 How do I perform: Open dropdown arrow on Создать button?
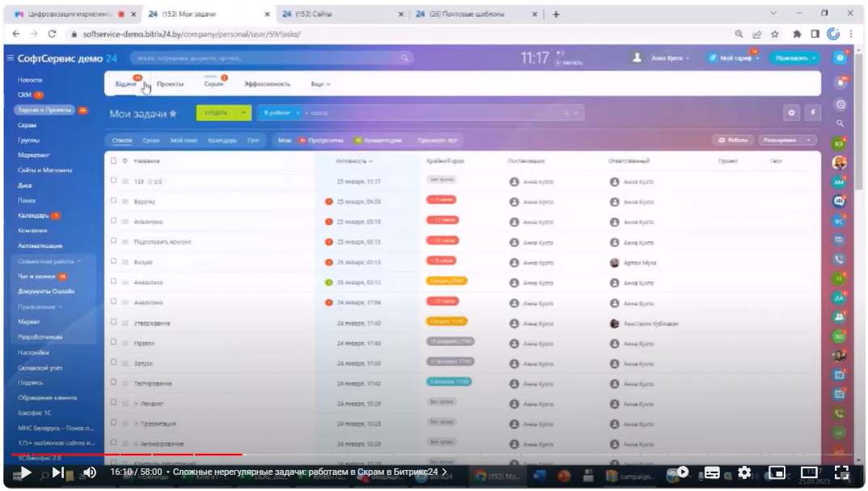tap(243, 113)
